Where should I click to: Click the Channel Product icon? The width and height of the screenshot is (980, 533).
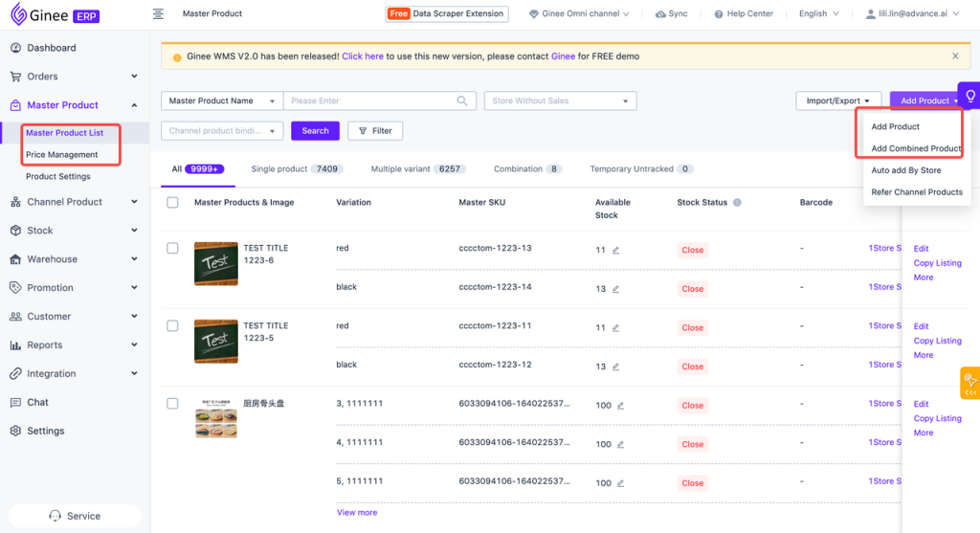[x=15, y=202]
